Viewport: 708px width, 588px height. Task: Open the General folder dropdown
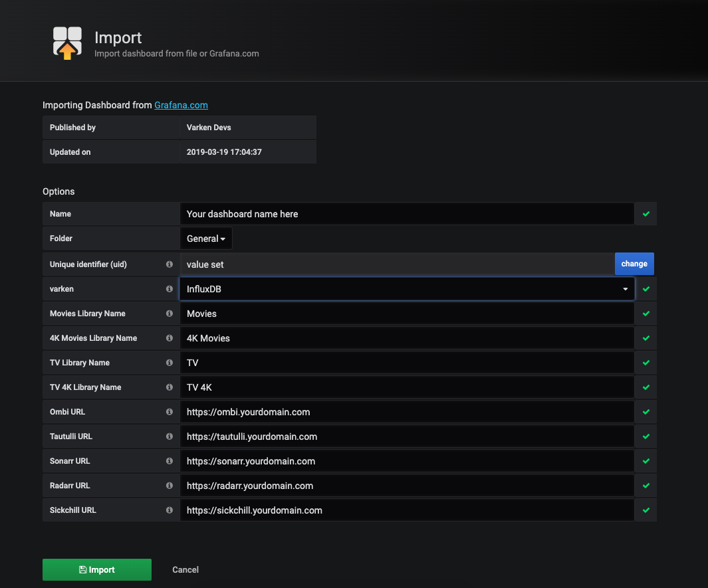(x=206, y=239)
